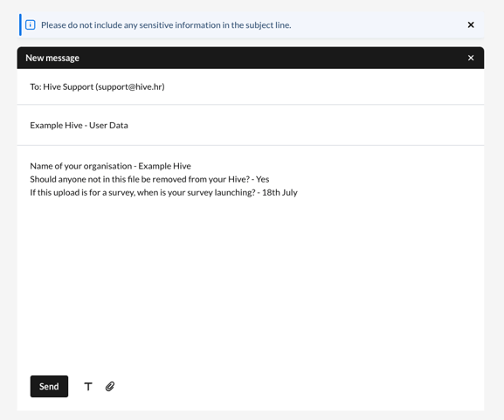Dismiss the sensitive information notice banner
504x420 pixels.
[471, 24]
